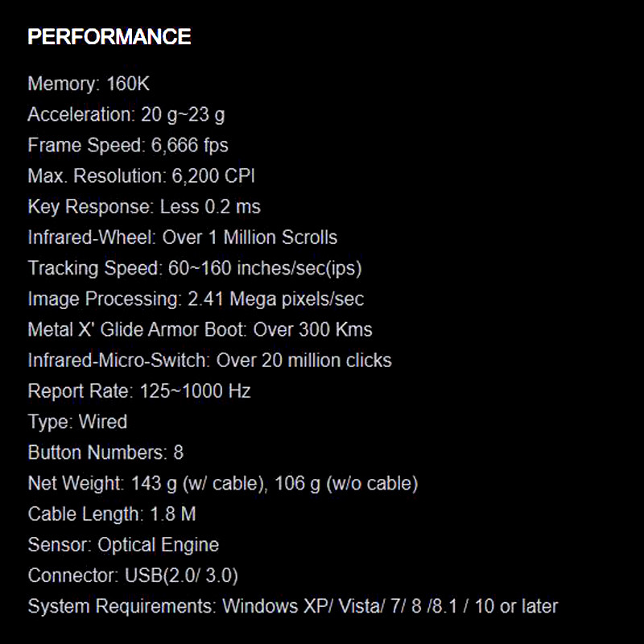This screenshot has width=644, height=644.
Task: Click the Memory: 160K line
Action: [x=89, y=84]
